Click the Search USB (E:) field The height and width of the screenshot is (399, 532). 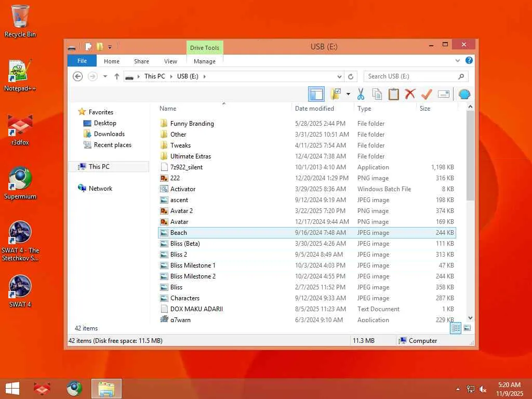point(416,76)
